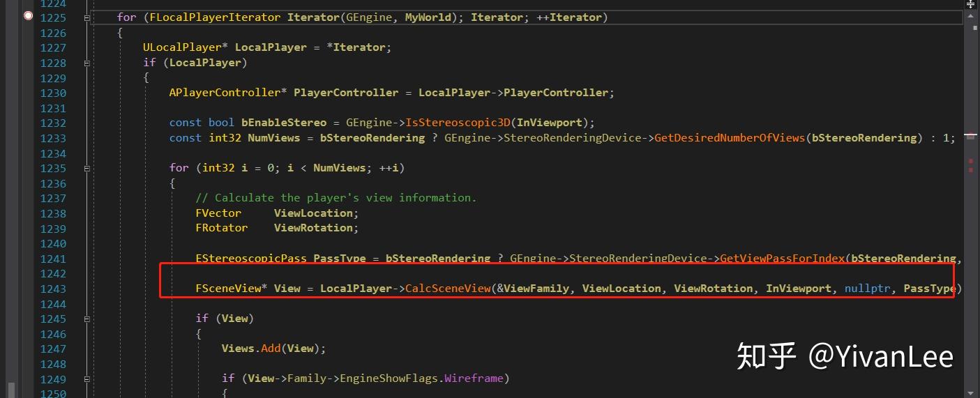This screenshot has width=980, height=398.
Task: Click the bEnableStereo variable declaration
Action: coord(285,123)
